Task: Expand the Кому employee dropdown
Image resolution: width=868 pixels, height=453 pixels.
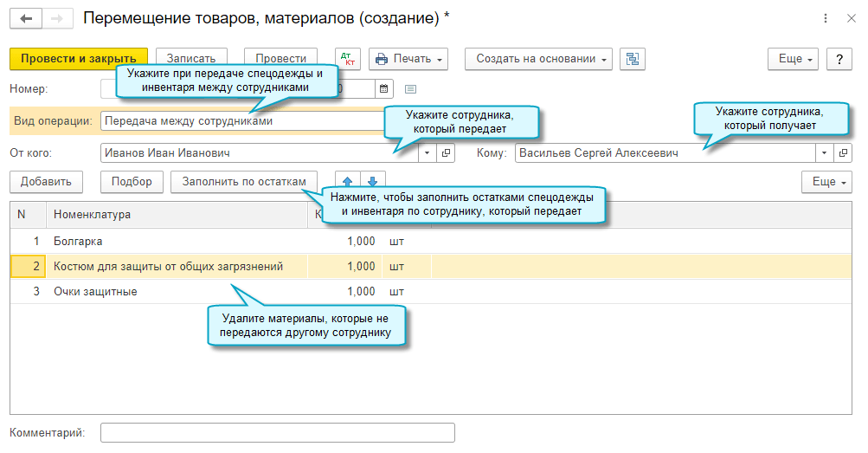Action: 825,153
